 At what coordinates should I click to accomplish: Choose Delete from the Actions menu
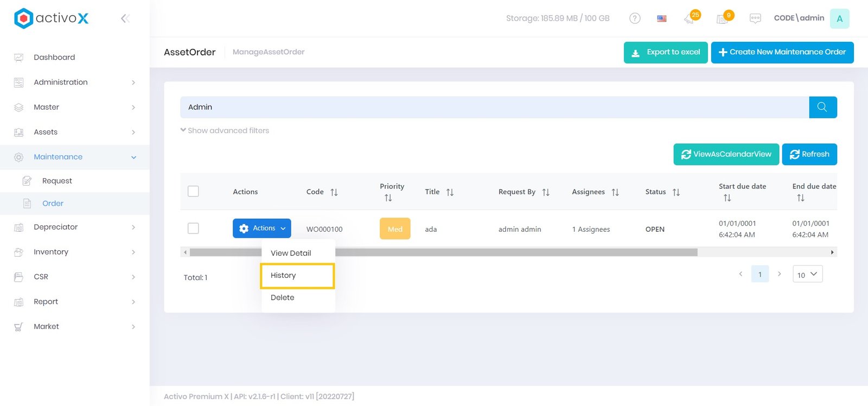[283, 297]
